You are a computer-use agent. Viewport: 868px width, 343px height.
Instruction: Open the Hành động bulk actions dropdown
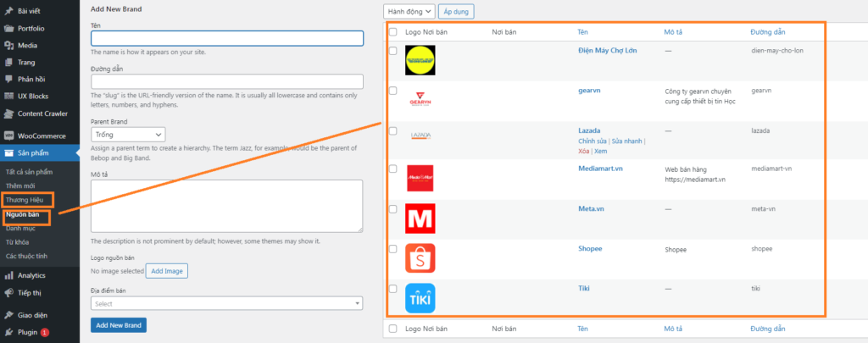tap(409, 11)
